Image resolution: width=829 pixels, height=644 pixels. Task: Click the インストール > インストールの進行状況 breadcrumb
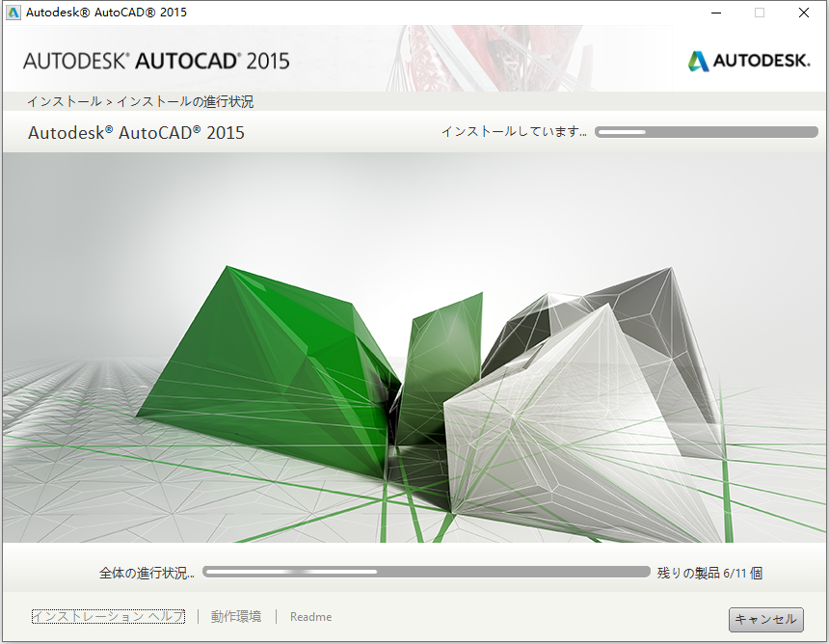point(140,101)
